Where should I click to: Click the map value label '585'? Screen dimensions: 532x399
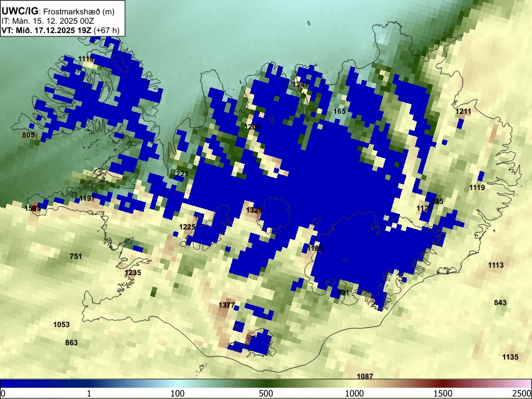click(x=437, y=201)
